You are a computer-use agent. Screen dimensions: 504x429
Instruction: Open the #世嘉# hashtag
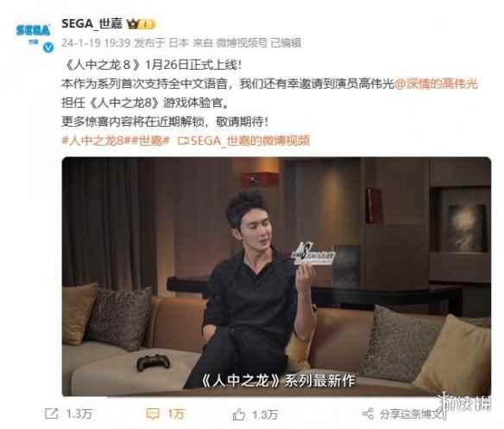[x=150, y=141]
